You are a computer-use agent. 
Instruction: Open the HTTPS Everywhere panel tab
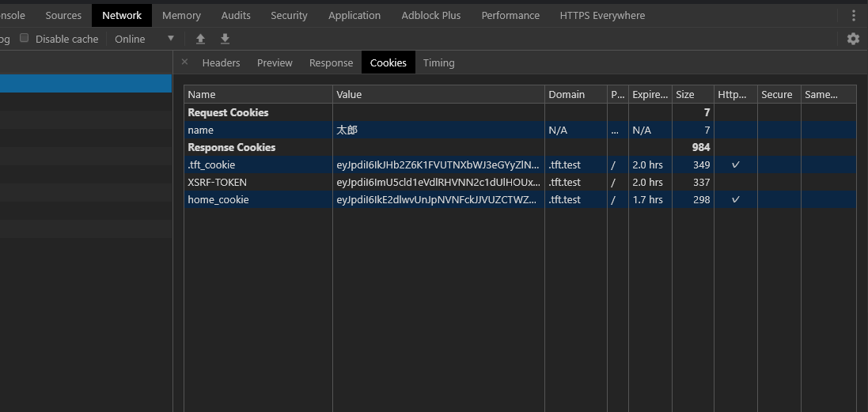(x=601, y=15)
